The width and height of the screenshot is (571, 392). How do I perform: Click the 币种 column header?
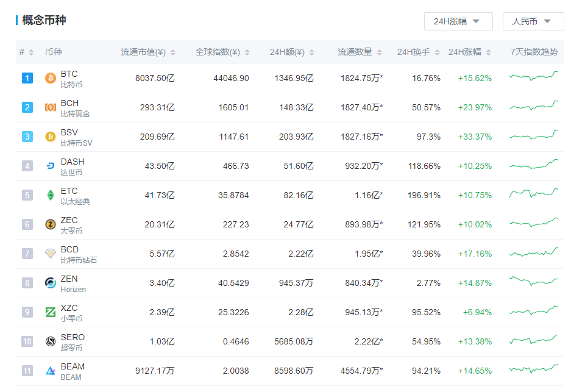pos(53,52)
